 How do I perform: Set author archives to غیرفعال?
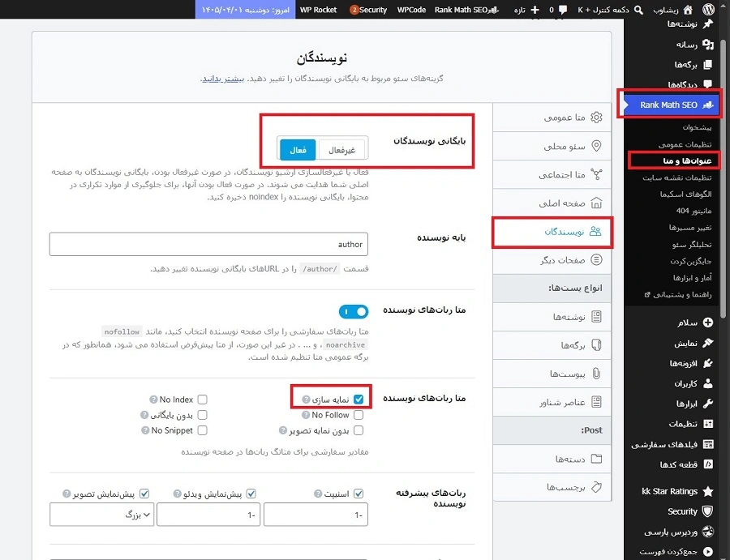(341, 150)
